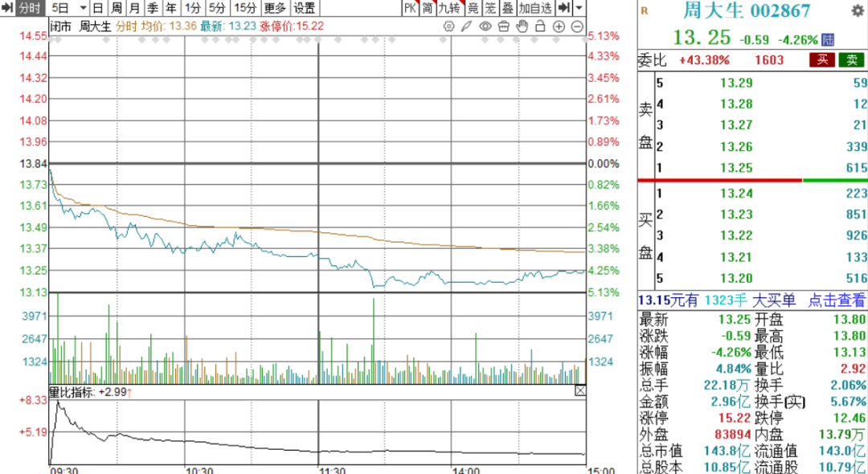Select the drawing pen tool above the chart
868x474 pixels.
click(x=466, y=27)
